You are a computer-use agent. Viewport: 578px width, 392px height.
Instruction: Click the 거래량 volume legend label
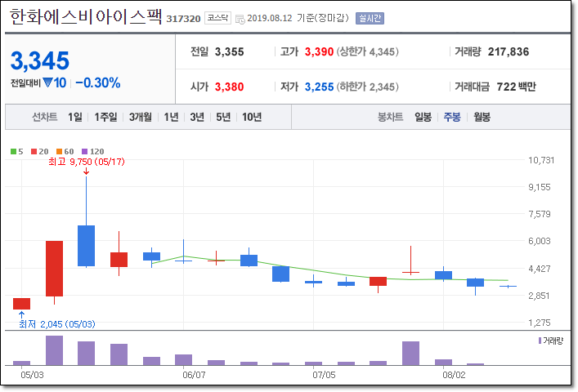551,341
